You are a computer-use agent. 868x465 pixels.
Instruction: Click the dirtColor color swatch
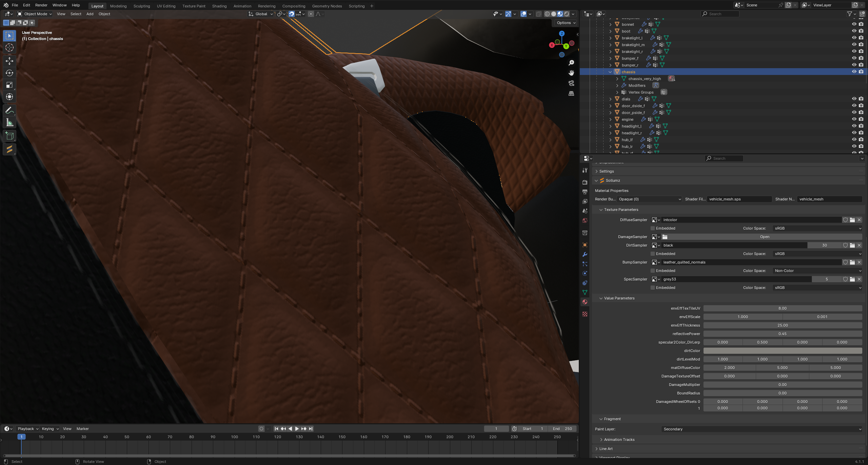(782, 351)
